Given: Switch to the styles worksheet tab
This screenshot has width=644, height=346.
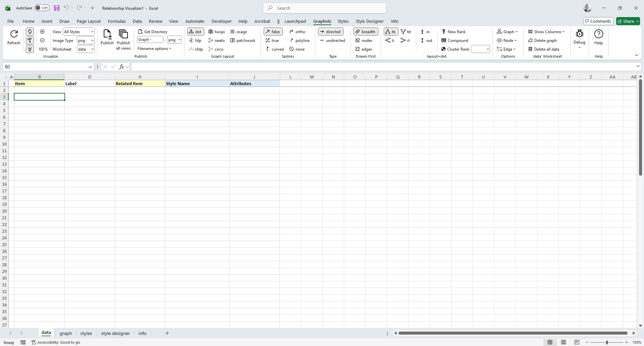Looking at the screenshot, I should pyautogui.click(x=86, y=333).
